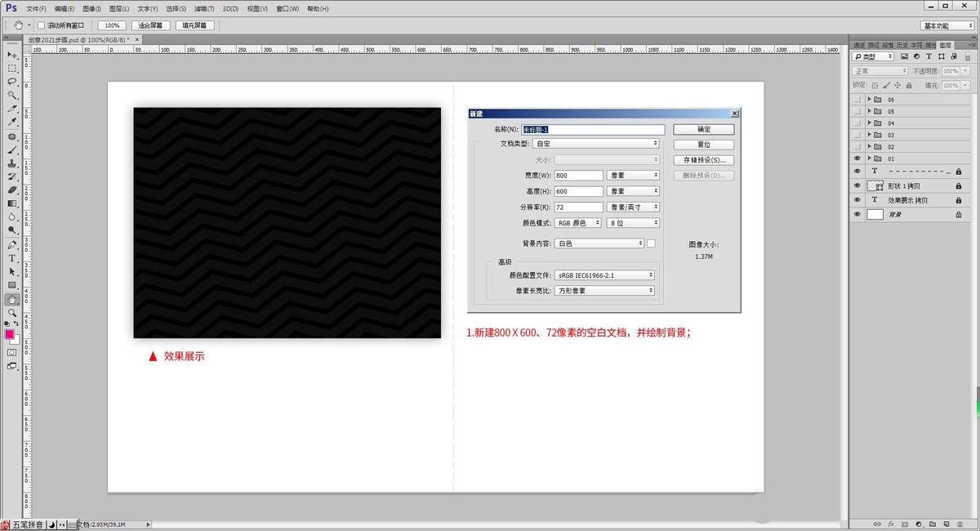This screenshot has height=531, width=980.
Task: Open the 基本功能 workspace dropdown
Action: [x=947, y=25]
